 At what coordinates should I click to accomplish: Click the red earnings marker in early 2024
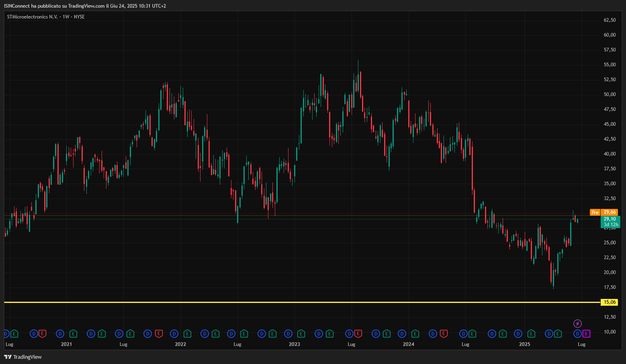point(444,333)
